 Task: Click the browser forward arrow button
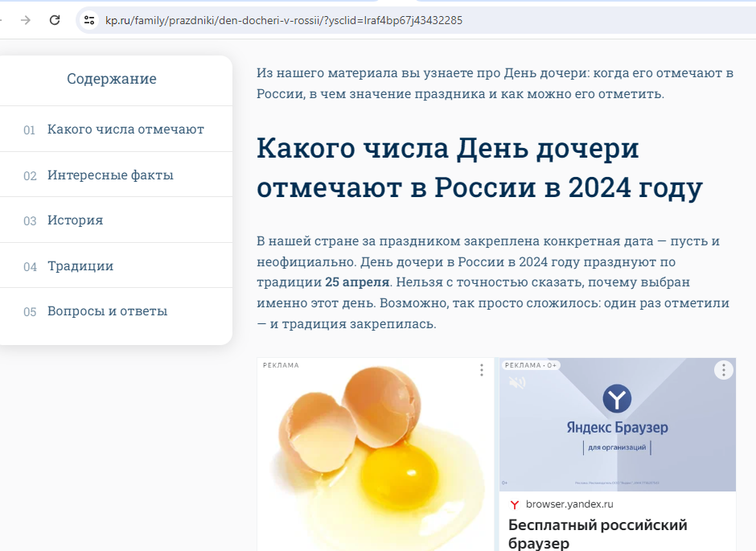click(26, 20)
